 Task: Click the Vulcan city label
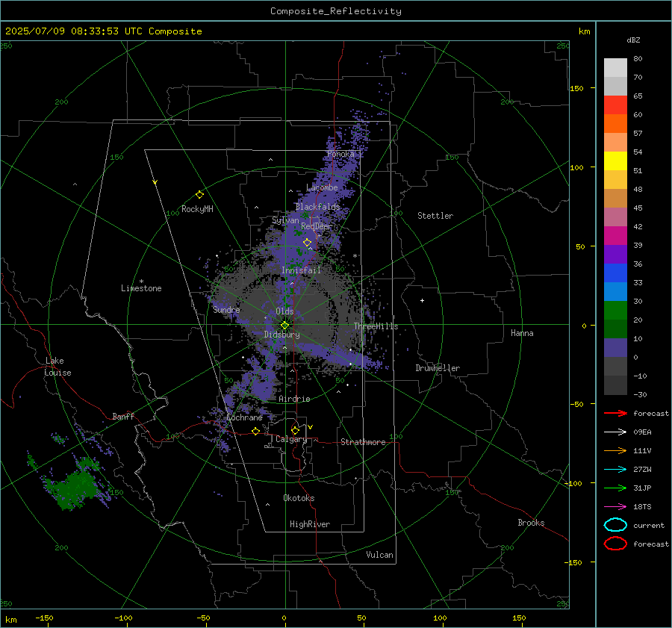[379, 555]
